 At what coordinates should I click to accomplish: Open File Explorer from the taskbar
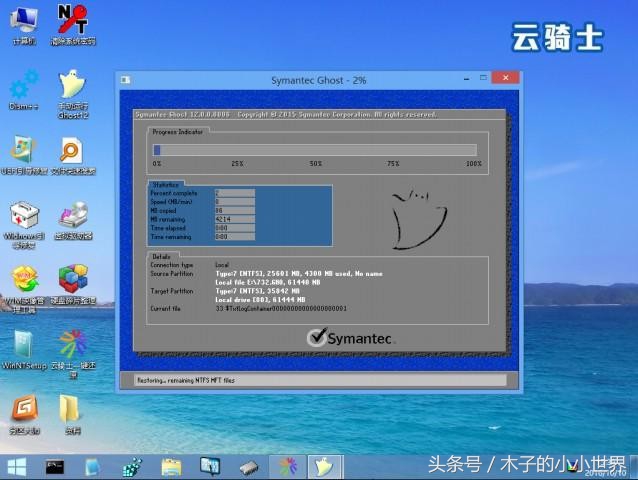[x=172, y=467]
